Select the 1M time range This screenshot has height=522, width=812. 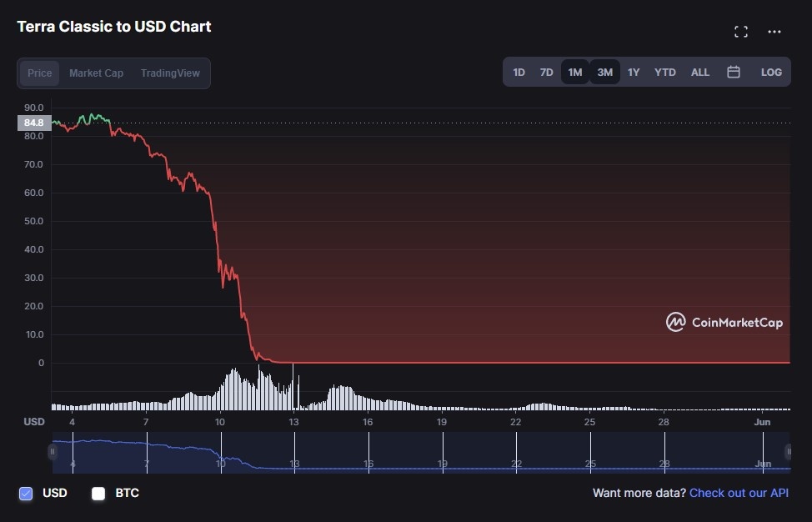coord(575,73)
